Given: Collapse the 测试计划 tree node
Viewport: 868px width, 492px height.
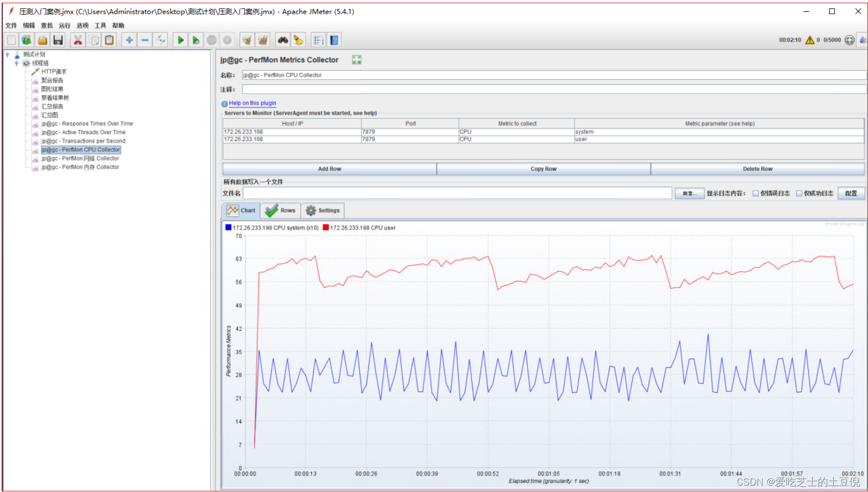Looking at the screenshot, I should (x=7, y=54).
